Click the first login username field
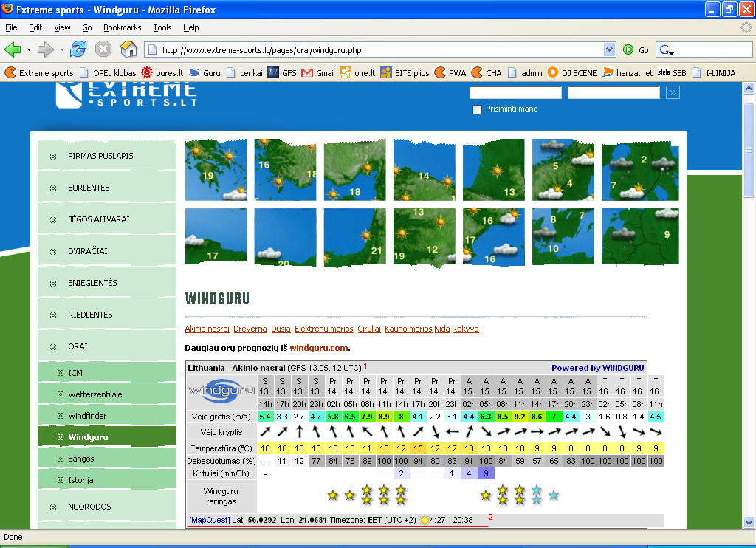The image size is (756, 548). coord(516,92)
